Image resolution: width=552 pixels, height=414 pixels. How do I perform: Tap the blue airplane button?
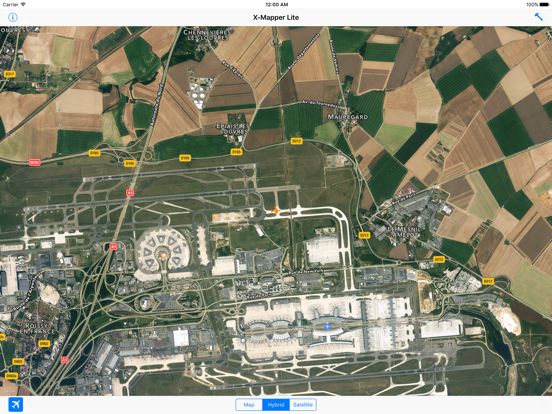[x=15, y=404]
